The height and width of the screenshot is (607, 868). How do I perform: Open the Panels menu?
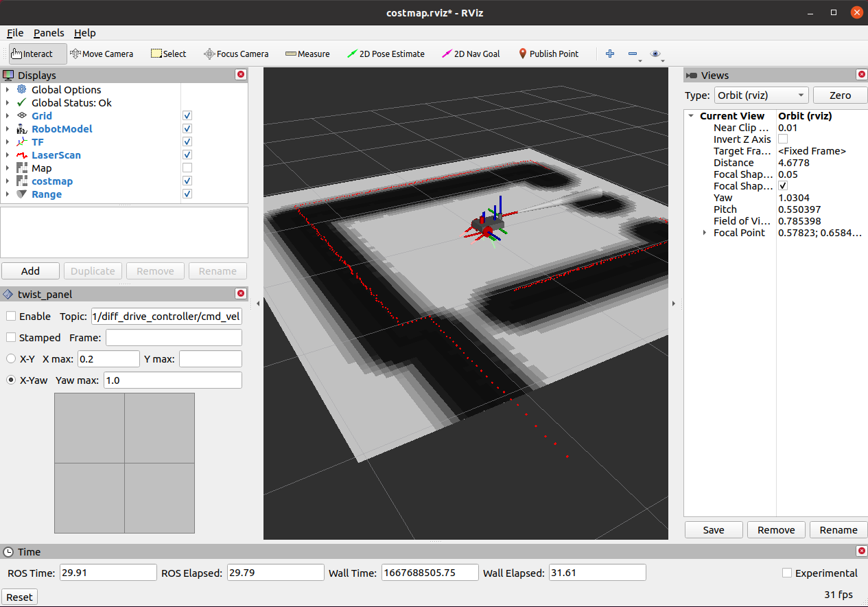coord(48,32)
